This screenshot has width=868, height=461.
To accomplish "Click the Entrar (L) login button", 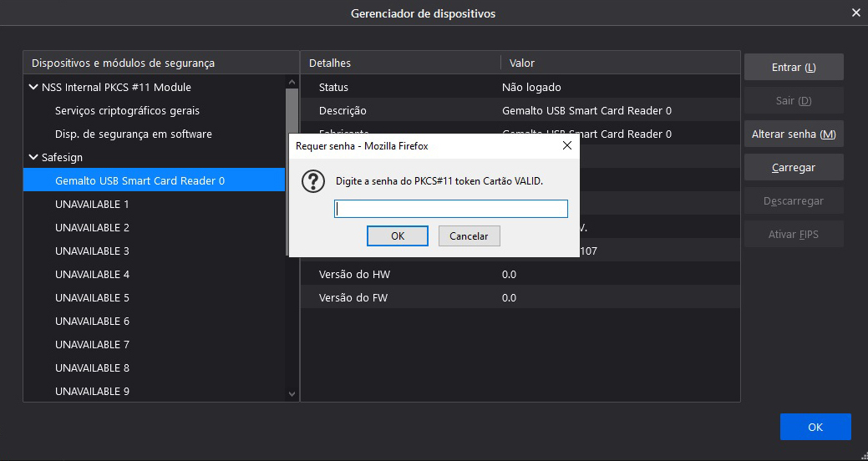I will pos(793,68).
